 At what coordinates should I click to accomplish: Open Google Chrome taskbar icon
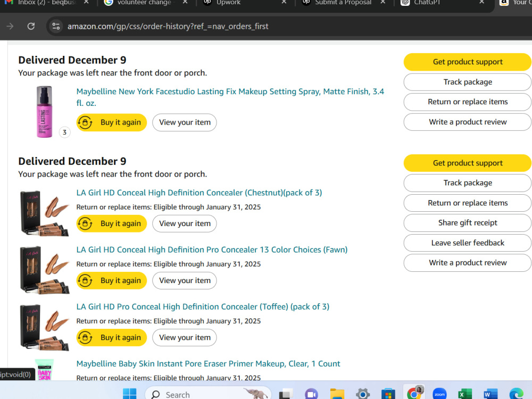pyautogui.click(x=414, y=394)
